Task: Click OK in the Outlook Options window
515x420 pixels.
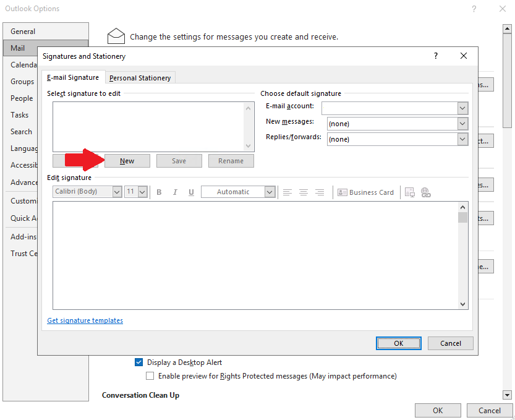Action: (x=438, y=411)
